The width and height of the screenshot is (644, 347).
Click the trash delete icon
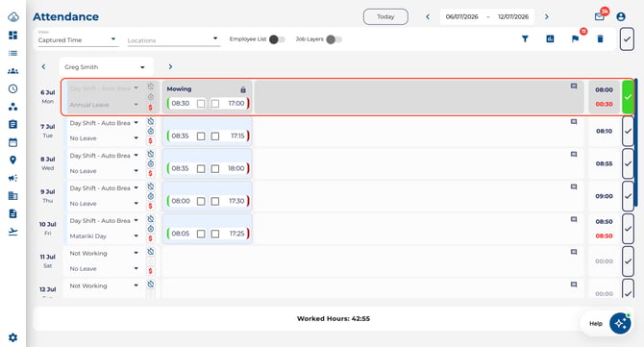click(x=600, y=39)
